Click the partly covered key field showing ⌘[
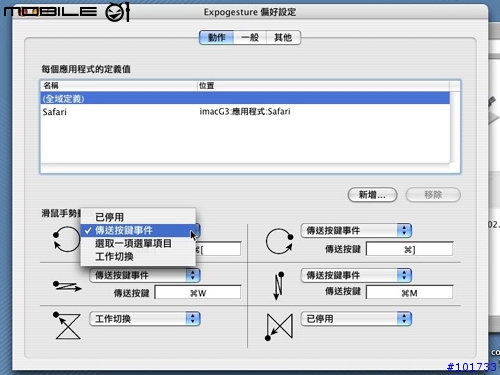Image resolution: width=500 pixels, height=375 pixels. pyautogui.click(x=218, y=249)
